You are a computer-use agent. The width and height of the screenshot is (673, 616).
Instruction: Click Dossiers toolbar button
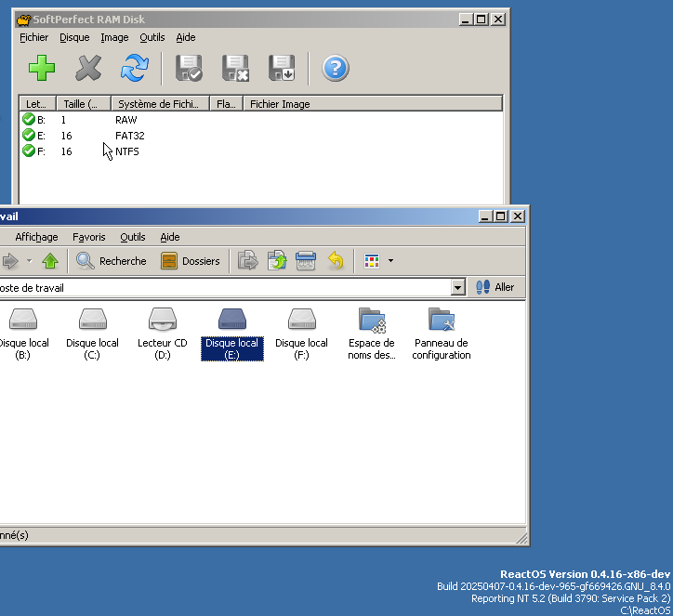pyautogui.click(x=191, y=261)
